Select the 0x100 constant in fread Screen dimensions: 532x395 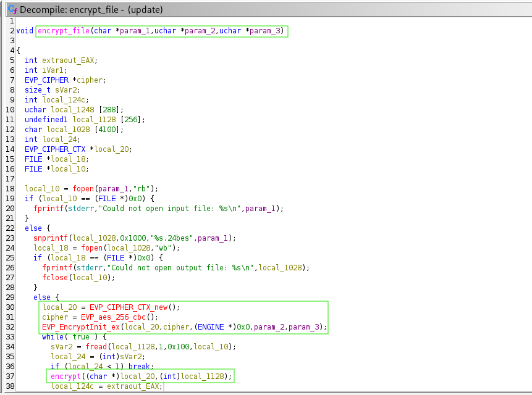[179, 347]
